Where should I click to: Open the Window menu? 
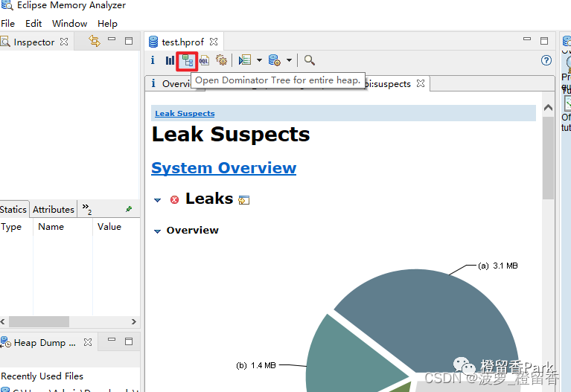point(69,24)
